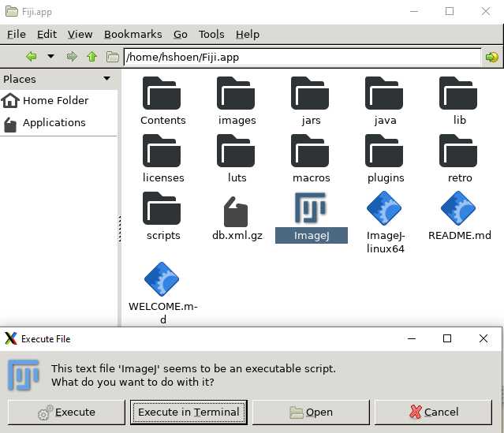The image size is (504, 433).
Task: Select the java folder icon
Action: click(384, 93)
